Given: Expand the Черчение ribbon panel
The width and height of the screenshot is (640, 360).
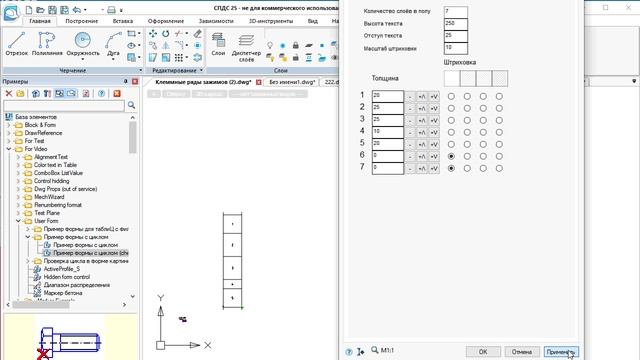Looking at the screenshot, I should [141, 71].
